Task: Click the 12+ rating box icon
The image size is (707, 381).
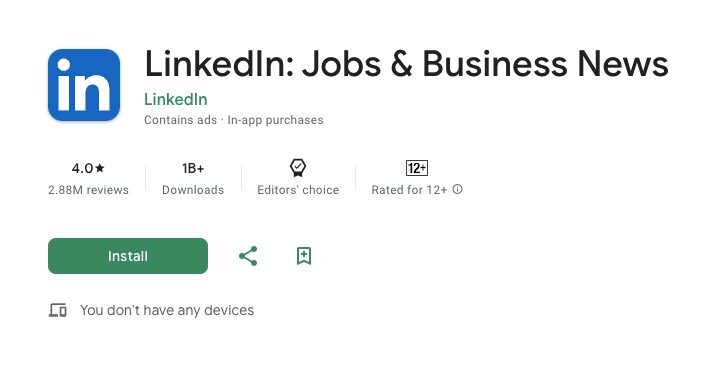Action: click(x=417, y=168)
